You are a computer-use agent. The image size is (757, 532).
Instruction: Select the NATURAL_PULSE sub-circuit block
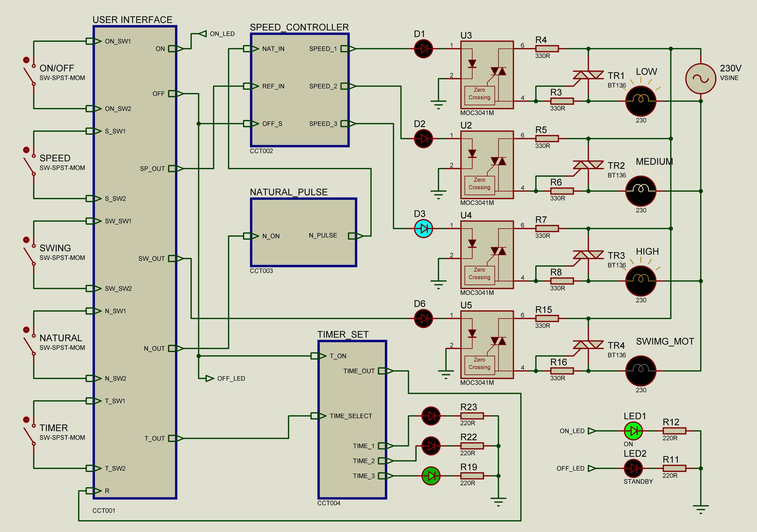304,232
